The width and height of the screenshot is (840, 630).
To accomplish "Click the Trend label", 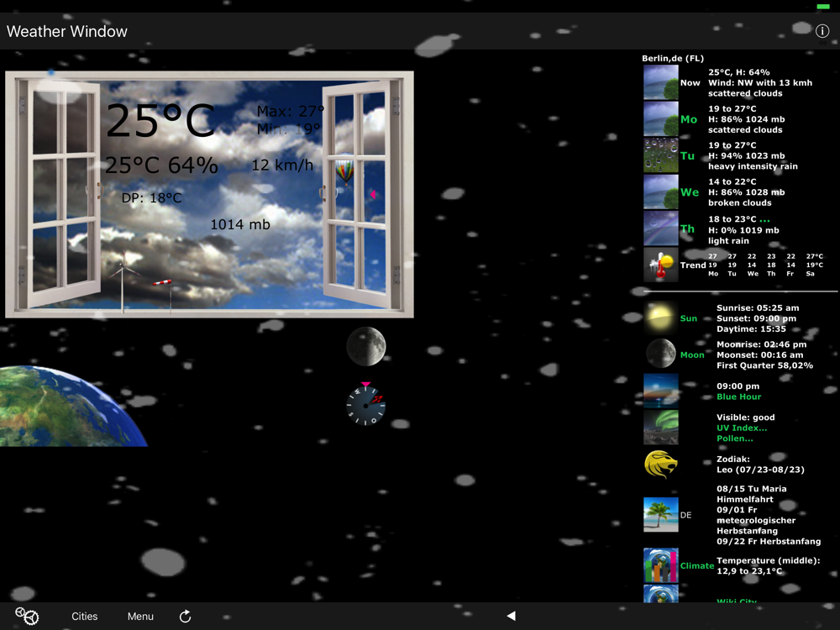I will pyautogui.click(x=693, y=265).
